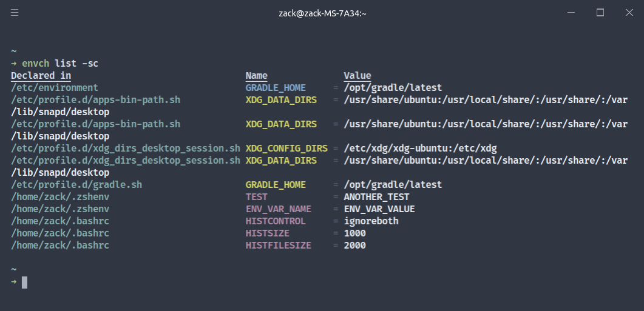Viewport: 644px width, 311px height.
Task: Click the 'Value' column header
Action: point(358,76)
